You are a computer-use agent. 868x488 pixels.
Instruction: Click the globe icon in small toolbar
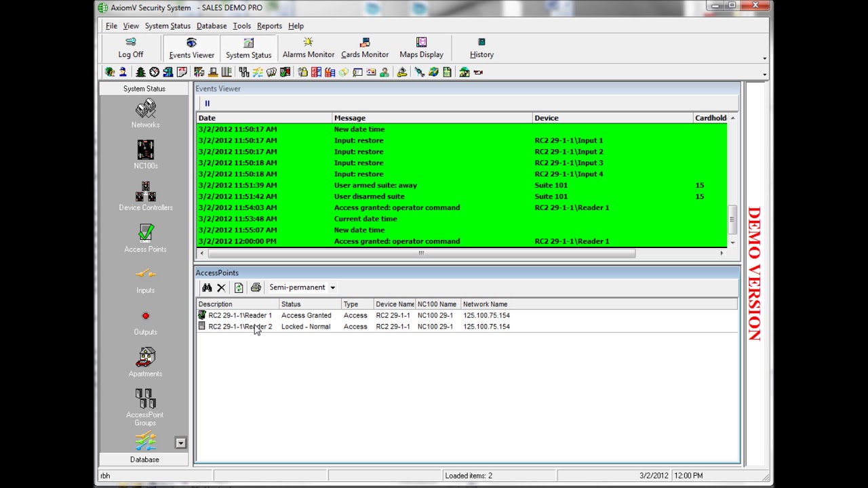433,72
